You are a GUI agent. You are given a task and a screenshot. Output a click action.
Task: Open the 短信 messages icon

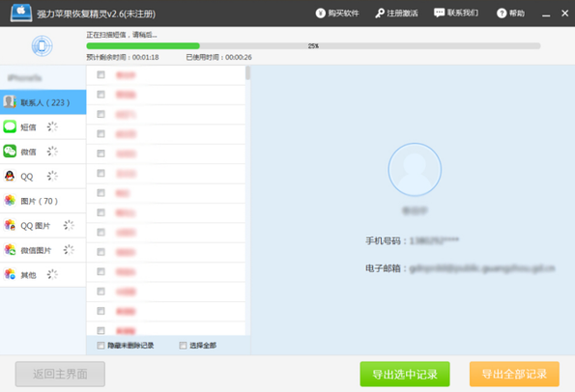10,126
